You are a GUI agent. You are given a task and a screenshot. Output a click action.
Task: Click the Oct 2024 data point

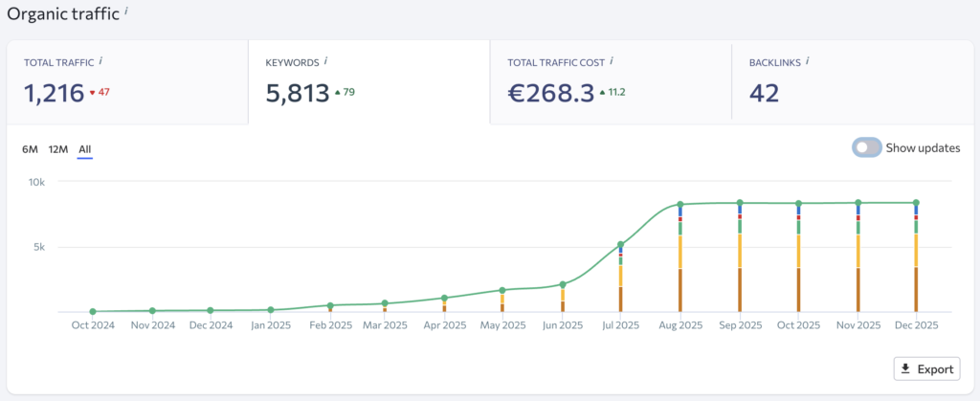click(93, 311)
